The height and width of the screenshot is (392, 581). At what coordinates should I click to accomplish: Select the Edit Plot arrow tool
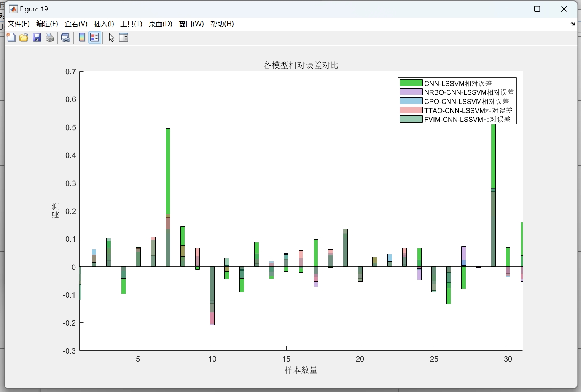click(x=111, y=38)
